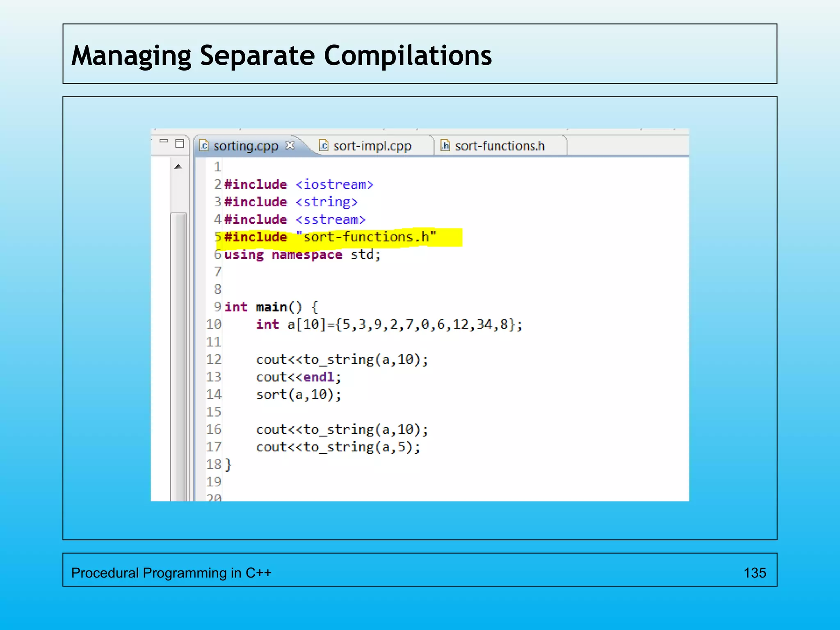Click the slide page number 135
The height and width of the screenshot is (630, 840).
[x=755, y=573]
